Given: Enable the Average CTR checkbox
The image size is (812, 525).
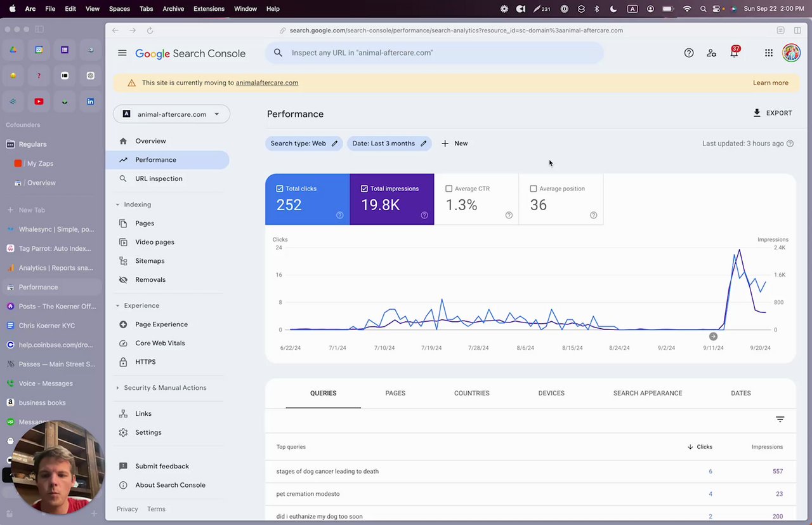Looking at the screenshot, I should click(449, 189).
